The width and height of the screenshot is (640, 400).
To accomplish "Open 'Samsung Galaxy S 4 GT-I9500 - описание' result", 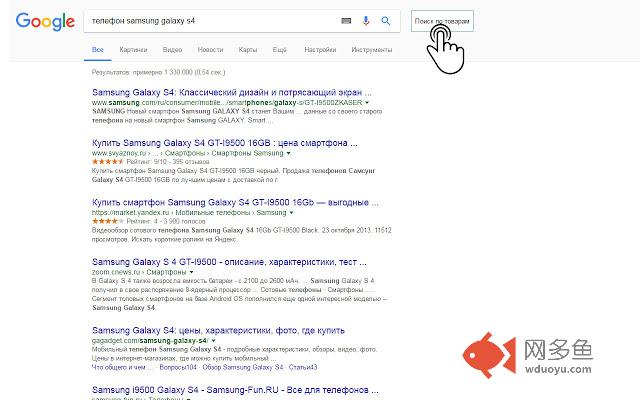I will (229, 262).
